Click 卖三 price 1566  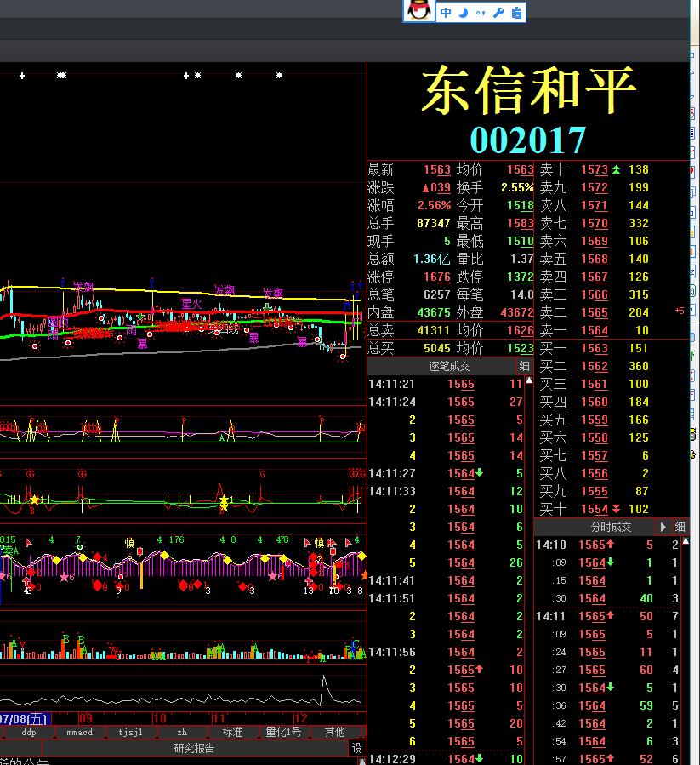coord(595,294)
